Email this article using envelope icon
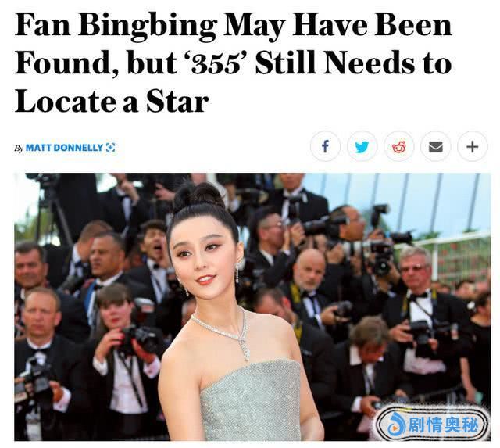Screen dimensions: 500x448 point(436,146)
